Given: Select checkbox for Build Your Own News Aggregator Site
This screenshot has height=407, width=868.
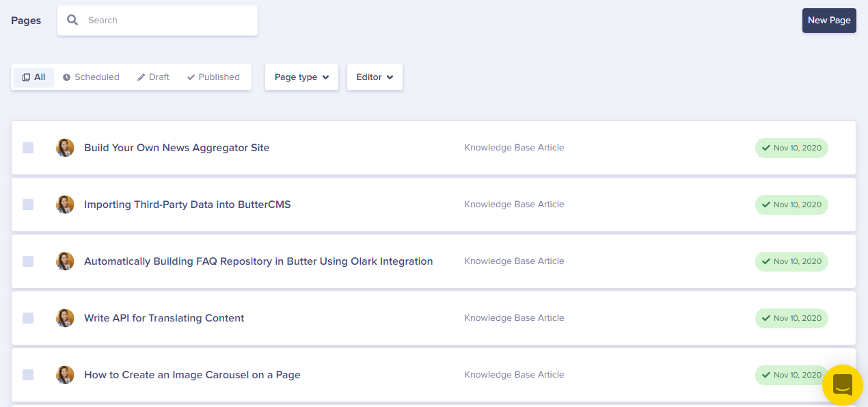Looking at the screenshot, I should (28, 148).
